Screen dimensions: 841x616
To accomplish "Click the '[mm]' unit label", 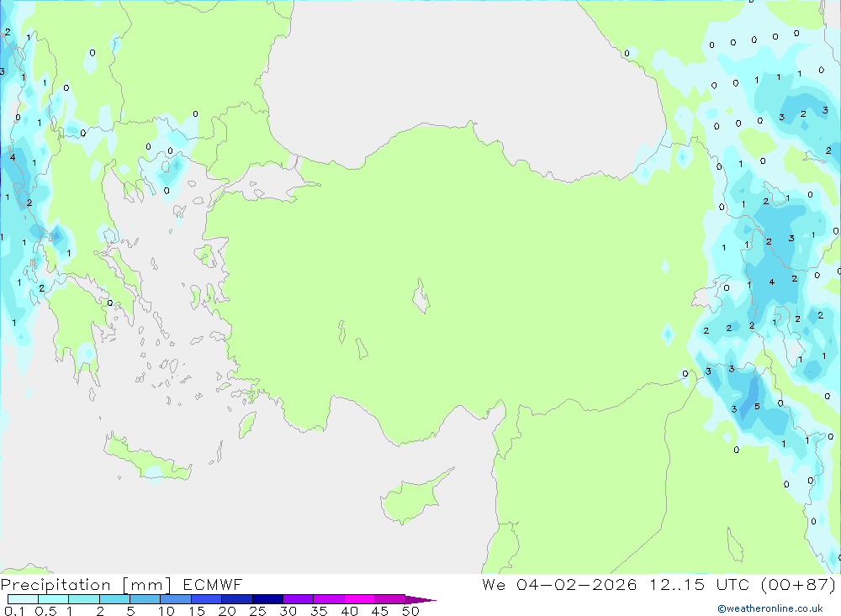I will point(146,585).
